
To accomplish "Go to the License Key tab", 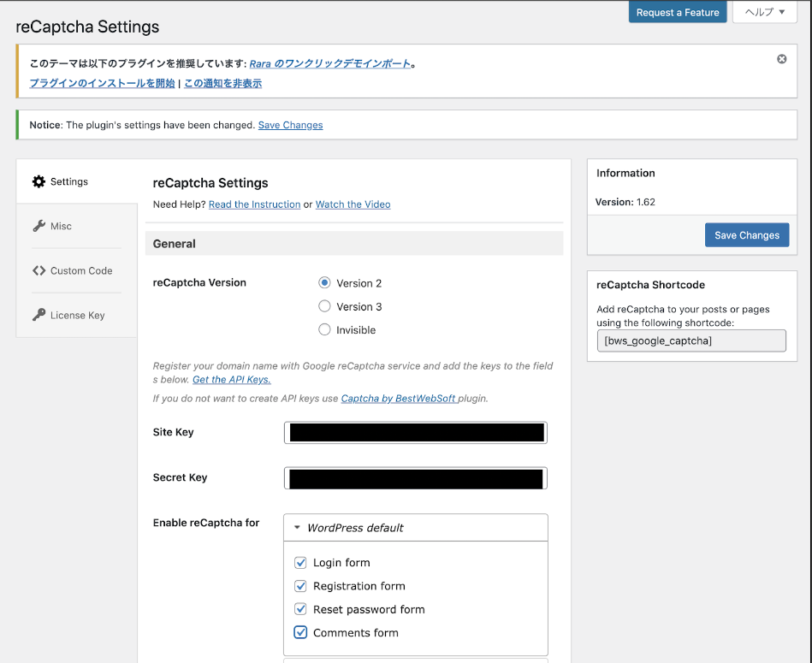I will tap(77, 315).
